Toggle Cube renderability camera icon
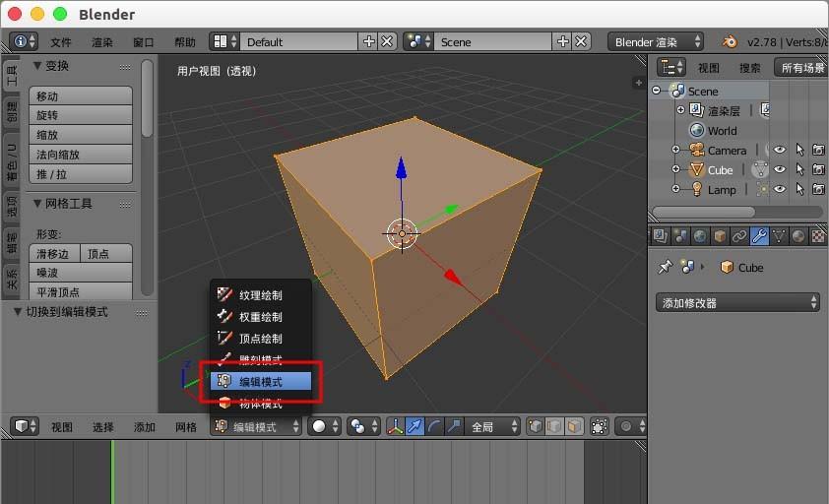 tap(818, 169)
